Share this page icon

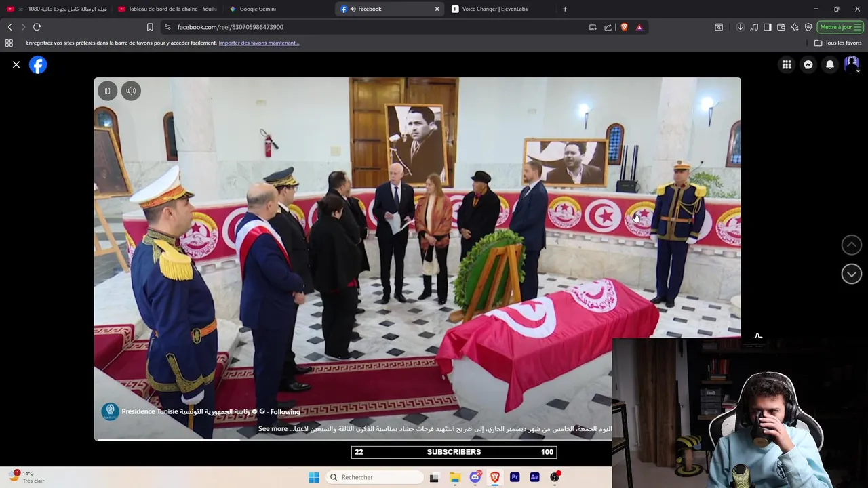tap(608, 27)
